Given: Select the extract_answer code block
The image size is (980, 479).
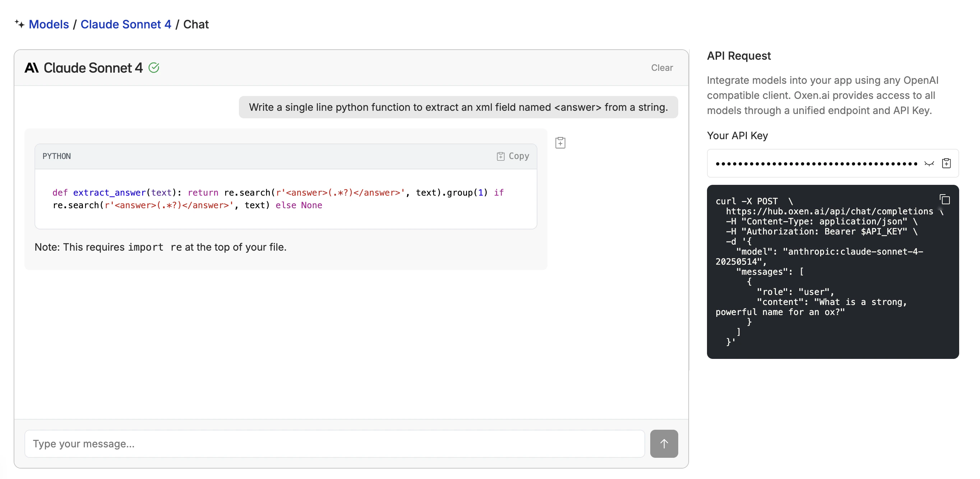Looking at the screenshot, I should pos(285,199).
